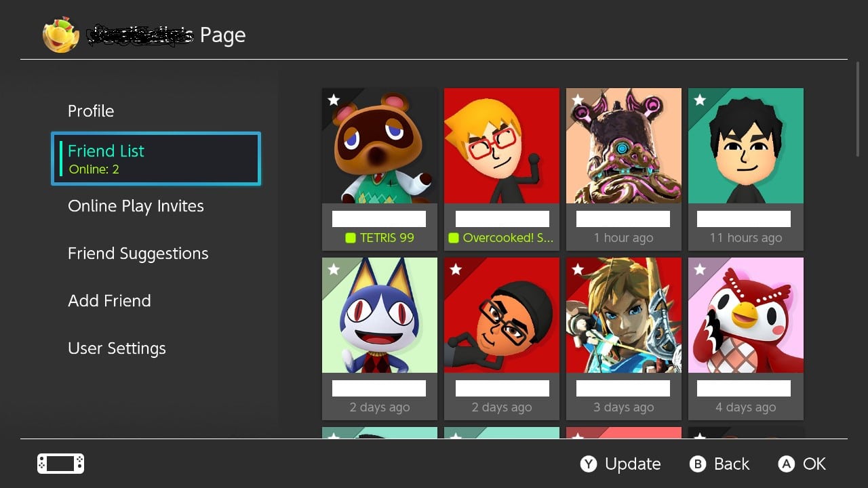This screenshot has height=488, width=868.
Task: Select the blue cat Rover avatar friend
Action: click(380, 339)
